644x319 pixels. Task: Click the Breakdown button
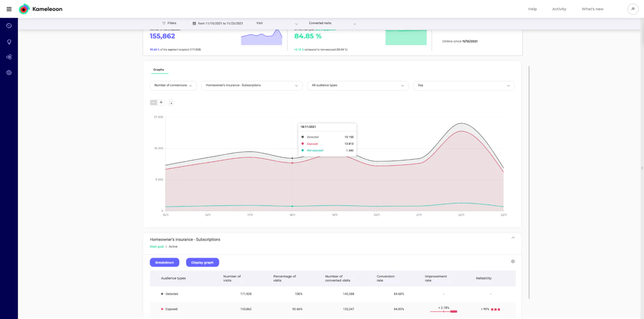point(164,262)
